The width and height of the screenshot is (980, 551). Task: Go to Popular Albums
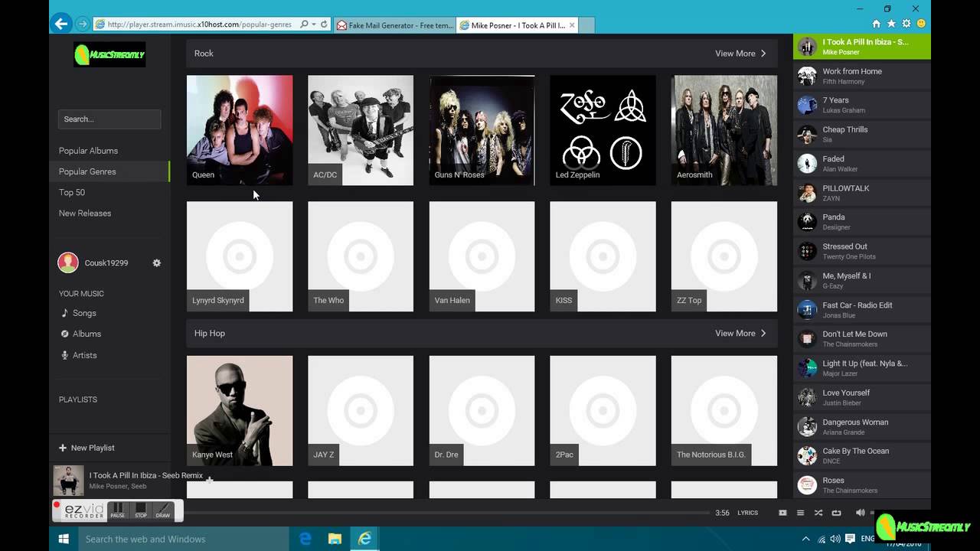click(88, 151)
